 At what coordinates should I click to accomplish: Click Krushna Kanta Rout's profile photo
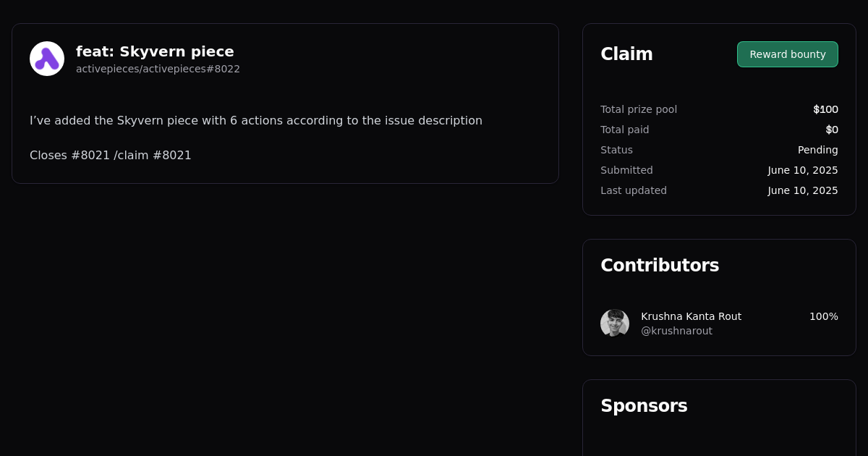pos(615,324)
